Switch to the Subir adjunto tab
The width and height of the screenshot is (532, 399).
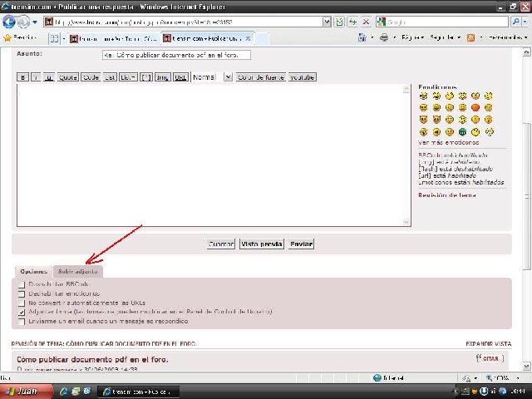click(77, 271)
